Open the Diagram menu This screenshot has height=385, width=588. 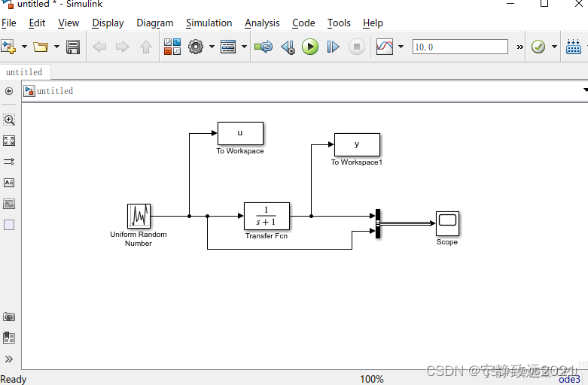155,23
